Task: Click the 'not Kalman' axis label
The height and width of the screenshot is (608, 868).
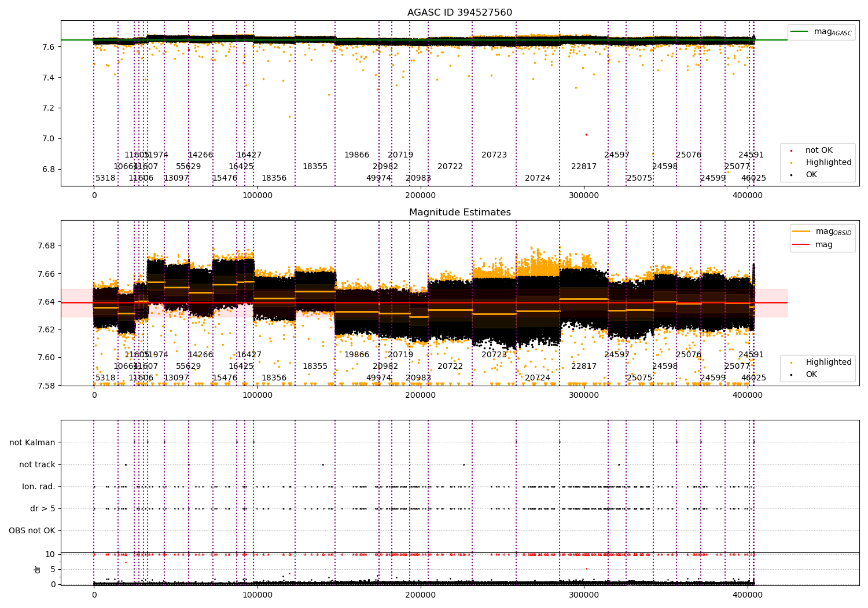Action: [32, 442]
